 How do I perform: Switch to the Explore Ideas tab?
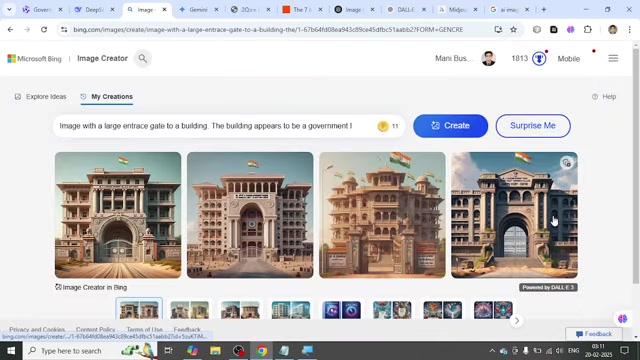(40, 97)
